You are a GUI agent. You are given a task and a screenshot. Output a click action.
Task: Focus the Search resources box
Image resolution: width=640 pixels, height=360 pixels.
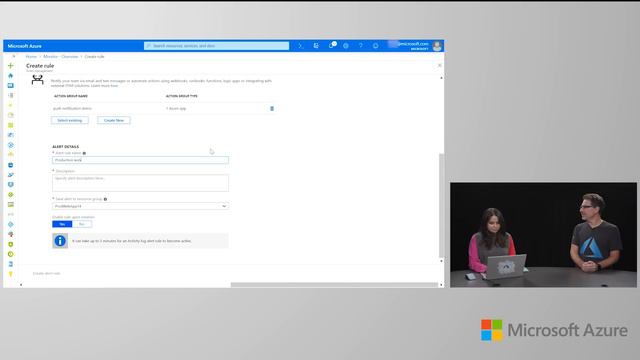tap(216, 46)
